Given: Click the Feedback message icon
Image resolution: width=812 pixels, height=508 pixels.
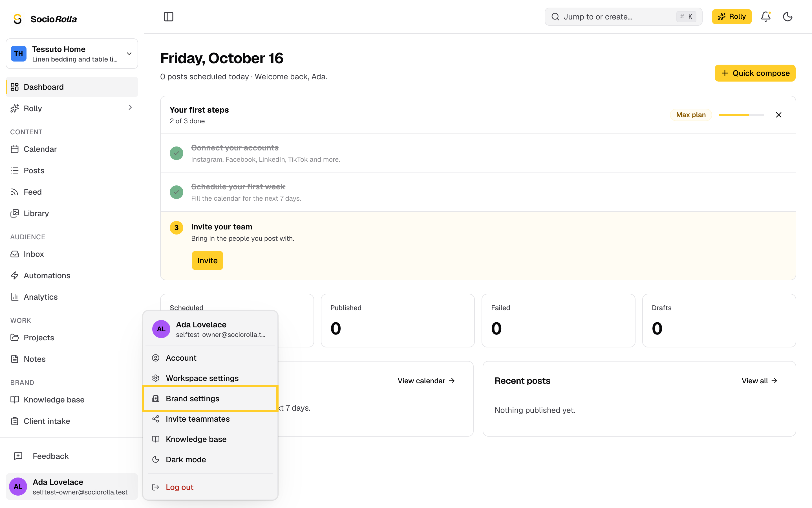Looking at the screenshot, I should coord(18,456).
